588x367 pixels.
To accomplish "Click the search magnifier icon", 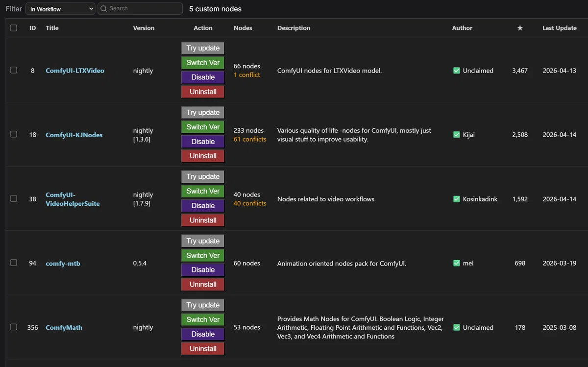I will click(104, 8).
